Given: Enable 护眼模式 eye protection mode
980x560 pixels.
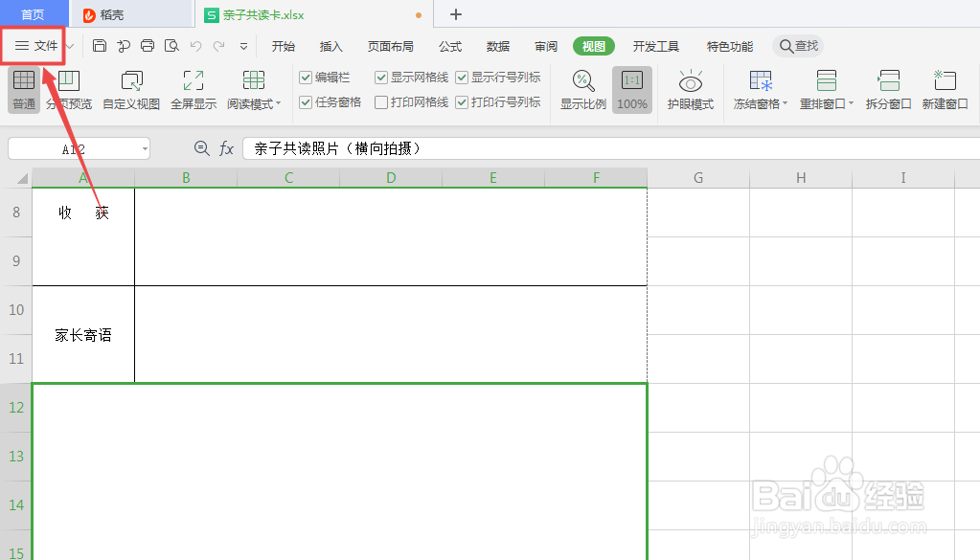Looking at the screenshot, I should click(690, 90).
